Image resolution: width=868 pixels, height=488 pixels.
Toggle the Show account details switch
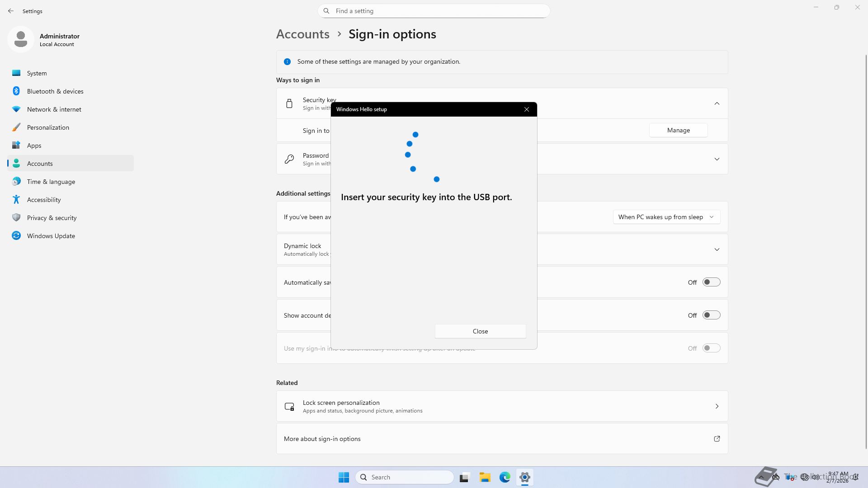(711, 315)
